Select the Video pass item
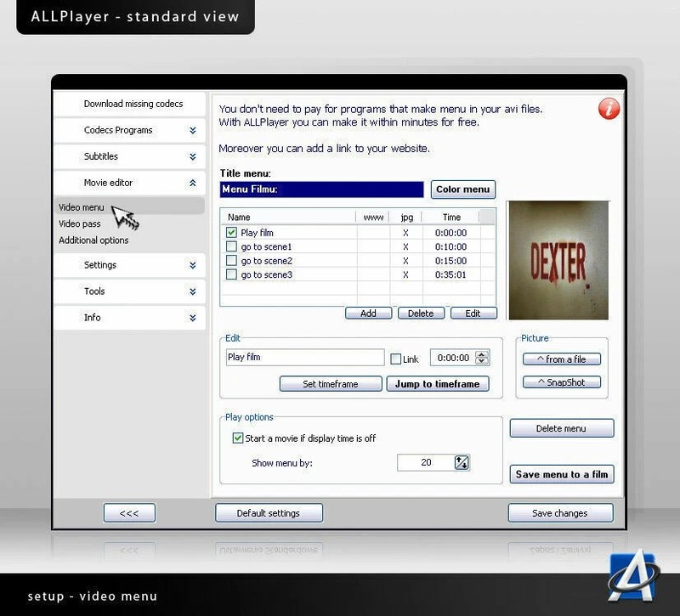This screenshot has width=680, height=616. point(79,223)
